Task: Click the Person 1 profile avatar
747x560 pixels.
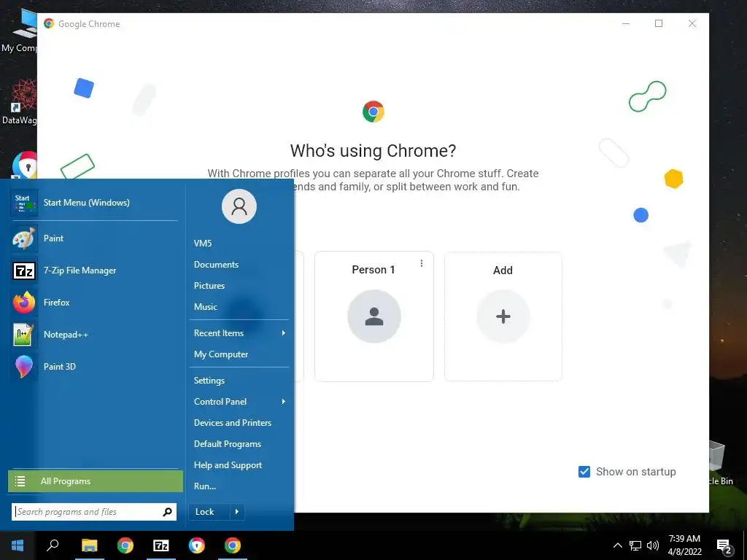Action: (x=374, y=316)
